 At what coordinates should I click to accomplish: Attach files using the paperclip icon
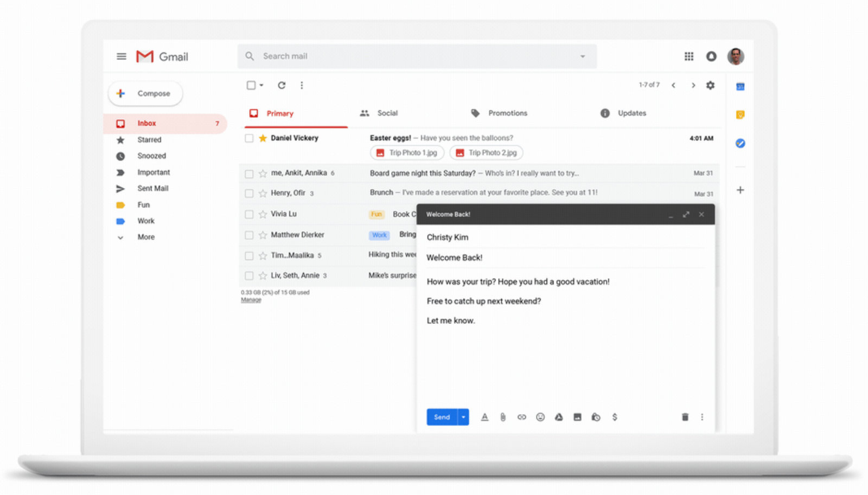(x=502, y=417)
